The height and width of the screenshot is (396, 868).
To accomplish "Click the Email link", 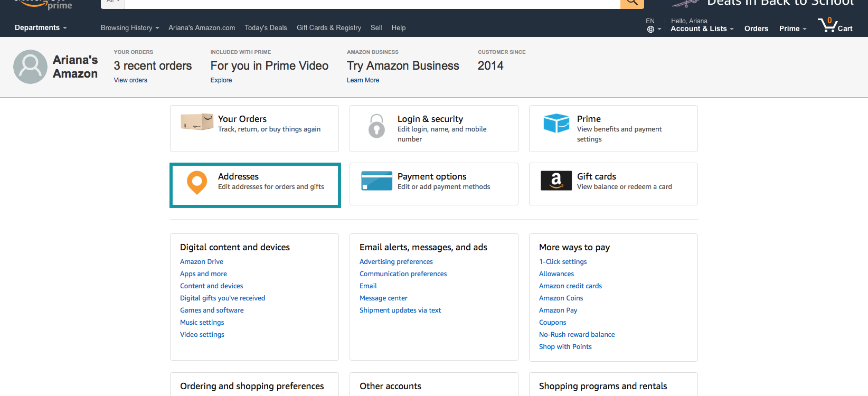I will click(368, 286).
